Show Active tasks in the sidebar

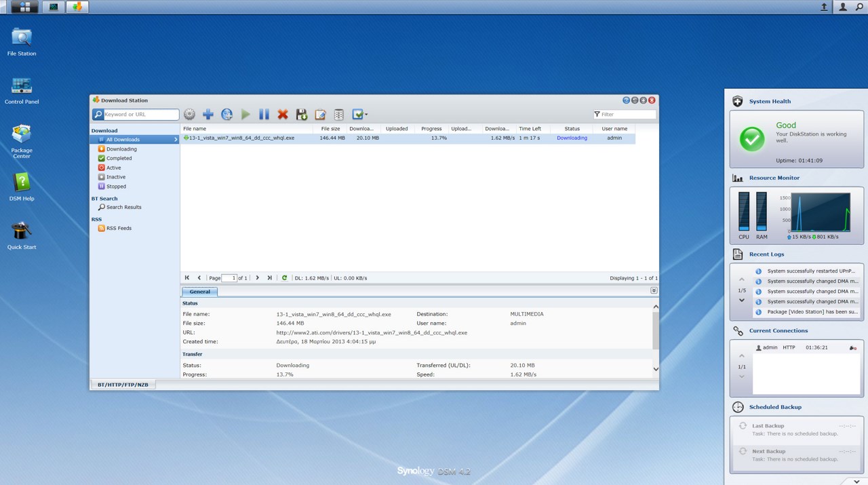point(113,168)
